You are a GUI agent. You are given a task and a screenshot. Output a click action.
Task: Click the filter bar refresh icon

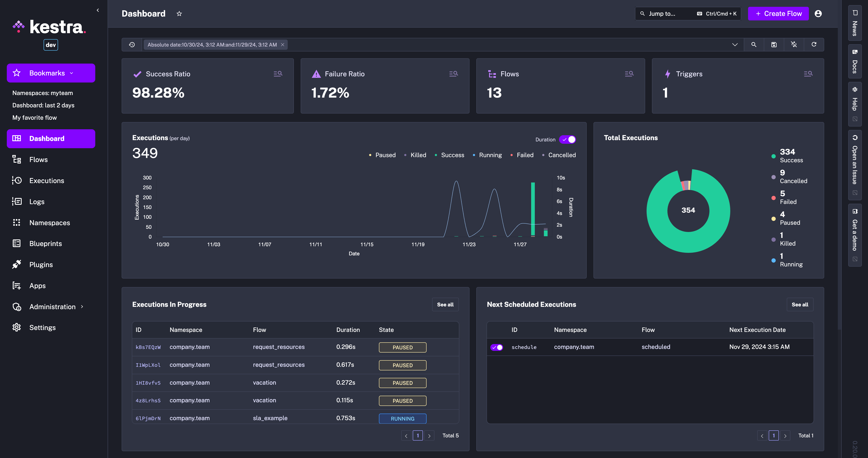[x=814, y=44]
